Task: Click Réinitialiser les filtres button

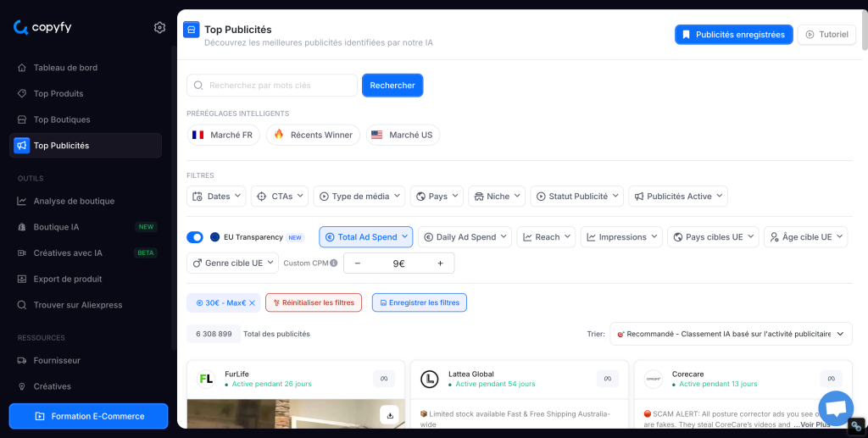Action: tap(313, 302)
